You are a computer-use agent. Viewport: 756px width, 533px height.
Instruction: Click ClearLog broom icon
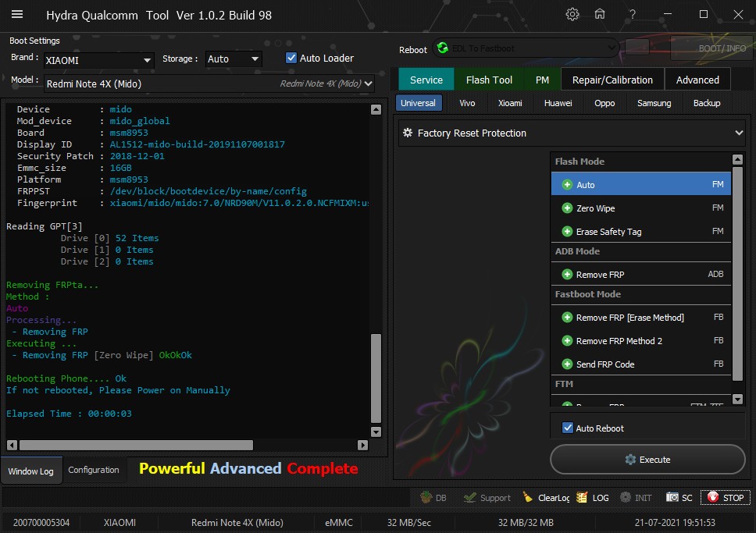point(527,497)
